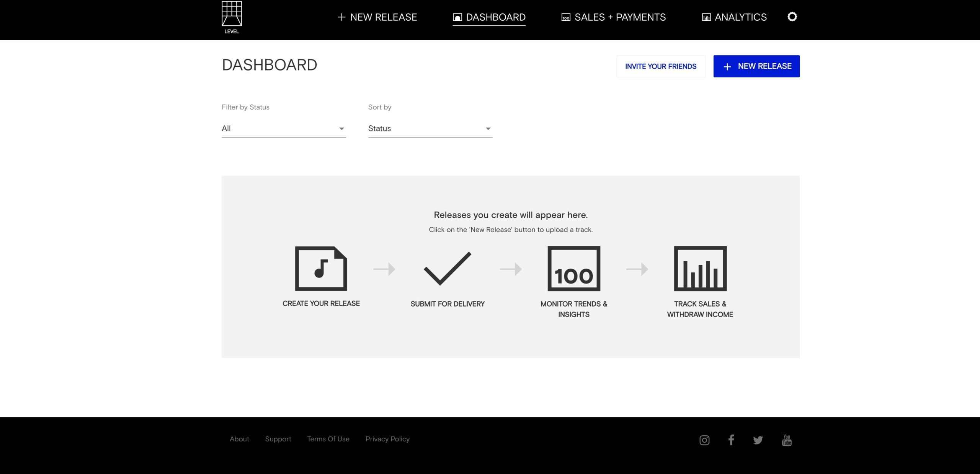Open the Instagram social link in the footer

(704, 440)
